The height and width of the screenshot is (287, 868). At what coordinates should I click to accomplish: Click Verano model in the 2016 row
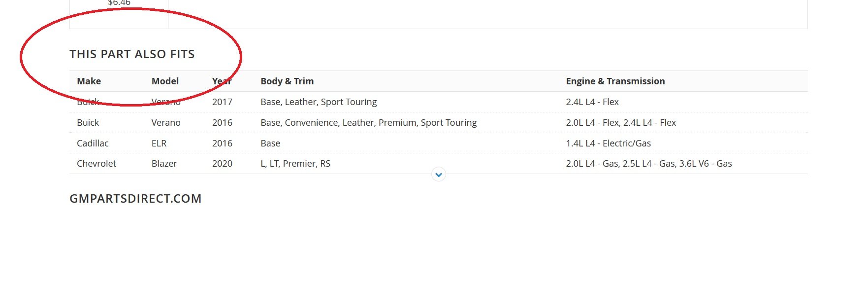(166, 123)
